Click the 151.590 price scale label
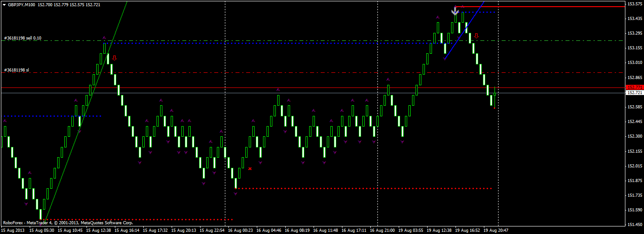Image resolution: width=644 pixels, height=234 pixels. pyautogui.click(x=635, y=210)
